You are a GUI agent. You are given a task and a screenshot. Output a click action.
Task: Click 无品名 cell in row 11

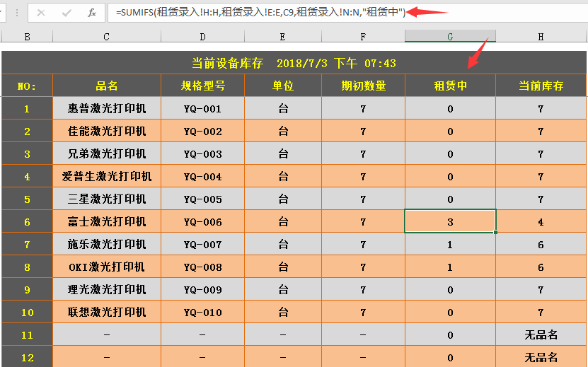pyautogui.click(x=541, y=334)
